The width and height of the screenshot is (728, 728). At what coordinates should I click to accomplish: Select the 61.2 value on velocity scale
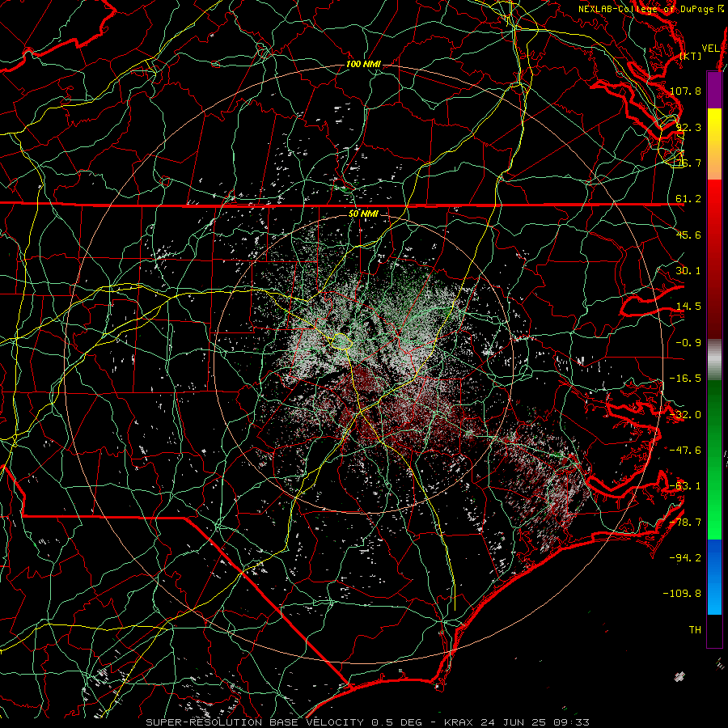pyautogui.click(x=688, y=199)
